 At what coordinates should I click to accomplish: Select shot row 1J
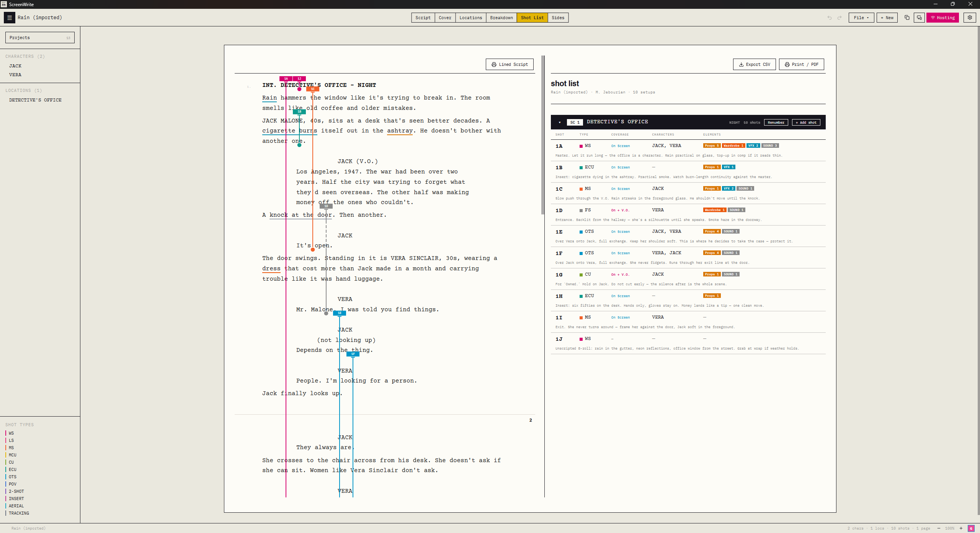(688, 343)
